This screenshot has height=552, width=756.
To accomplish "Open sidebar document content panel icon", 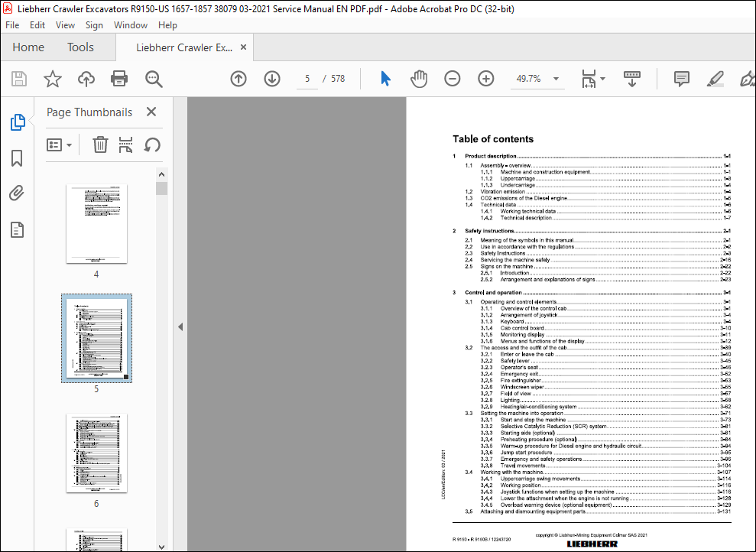I will point(17,230).
